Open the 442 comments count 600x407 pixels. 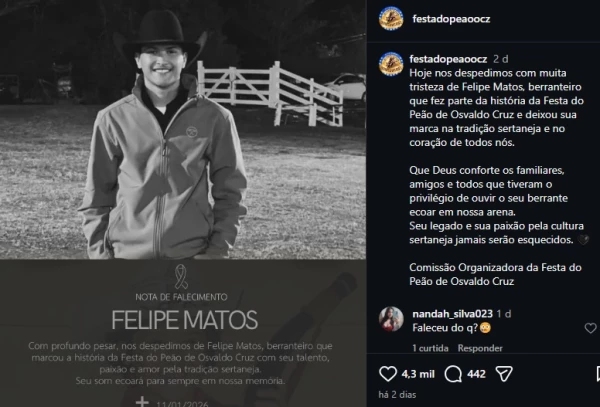tap(476, 374)
